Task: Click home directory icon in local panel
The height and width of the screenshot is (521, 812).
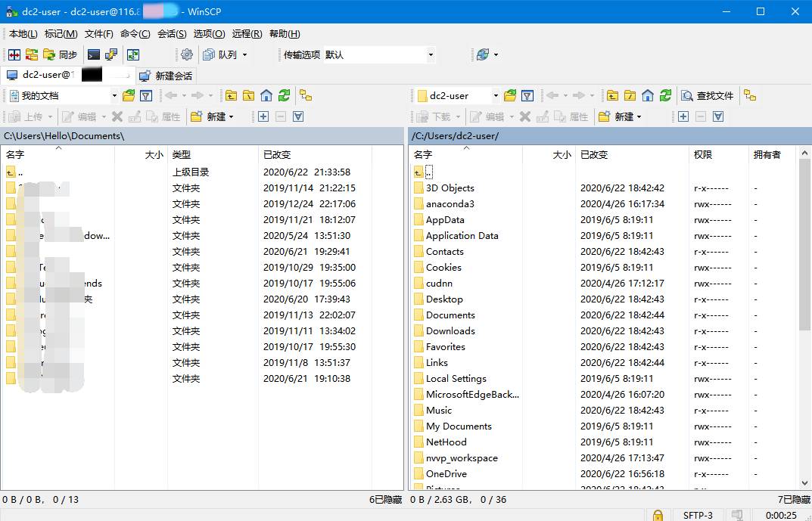Action: tap(266, 96)
